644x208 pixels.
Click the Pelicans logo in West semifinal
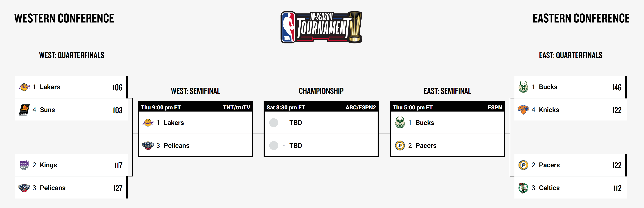point(148,146)
